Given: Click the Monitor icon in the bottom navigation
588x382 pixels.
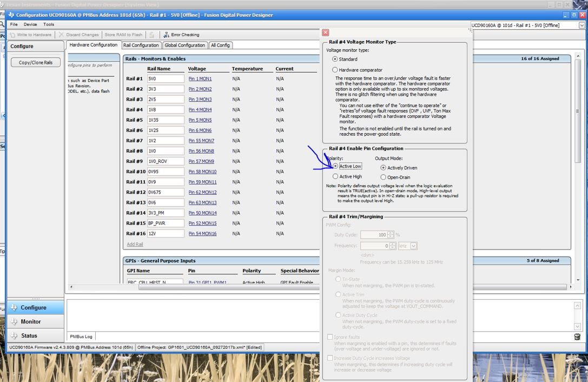Looking at the screenshot, I should [x=14, y=321].
